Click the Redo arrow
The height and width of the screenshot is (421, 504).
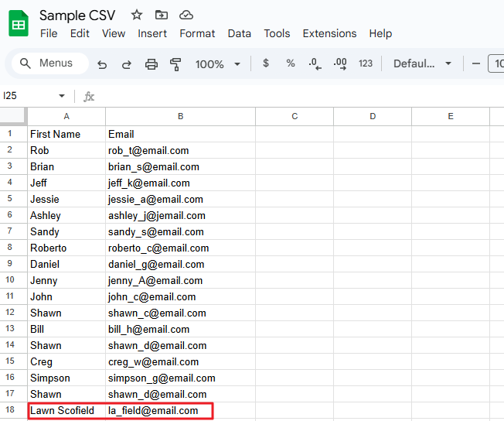[x=126, y=64]
